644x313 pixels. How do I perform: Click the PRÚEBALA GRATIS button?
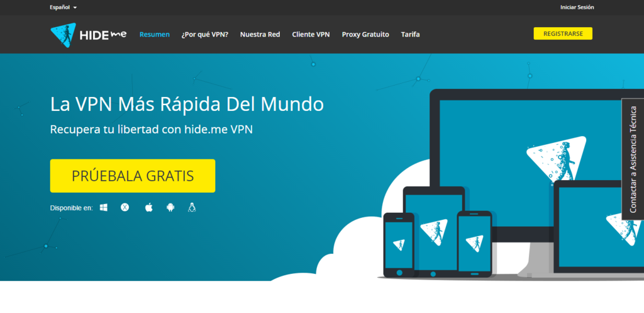[x=133, y=176]
